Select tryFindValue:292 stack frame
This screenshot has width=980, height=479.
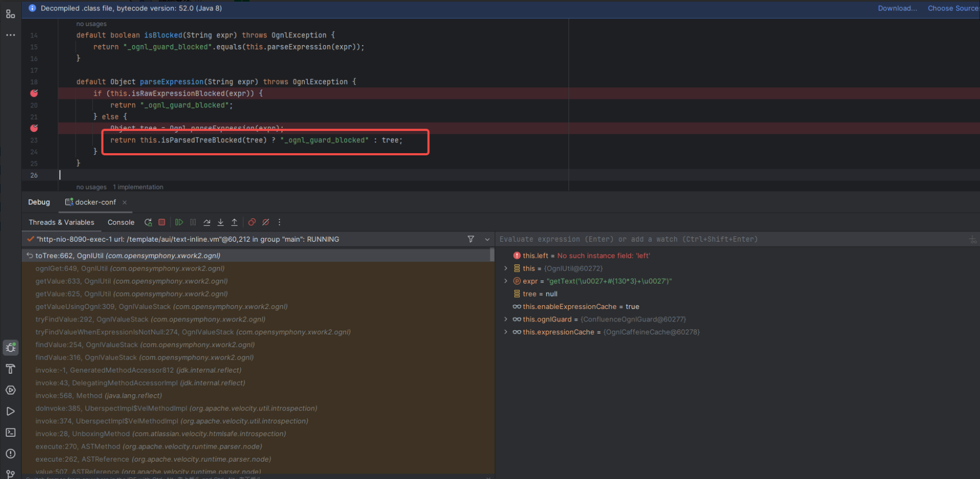pyautogui.click(x=255, y=319)
